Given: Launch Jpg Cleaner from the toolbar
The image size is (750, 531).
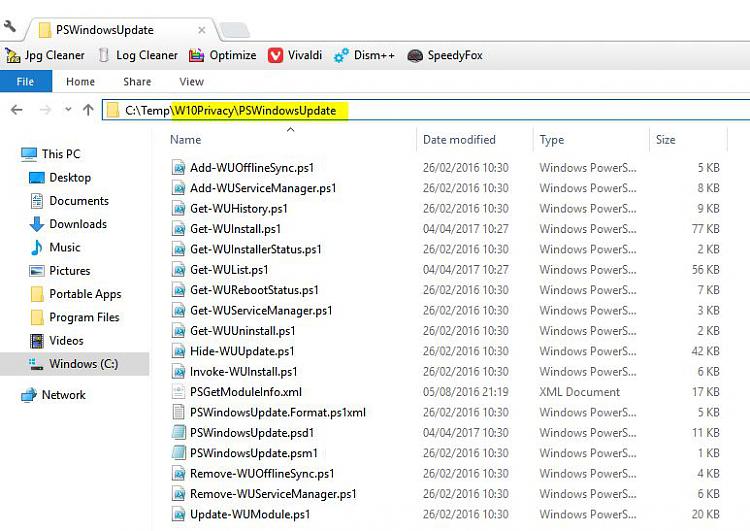Looking at the screenshot, I should pyautogui.click(x=45, y=55).
